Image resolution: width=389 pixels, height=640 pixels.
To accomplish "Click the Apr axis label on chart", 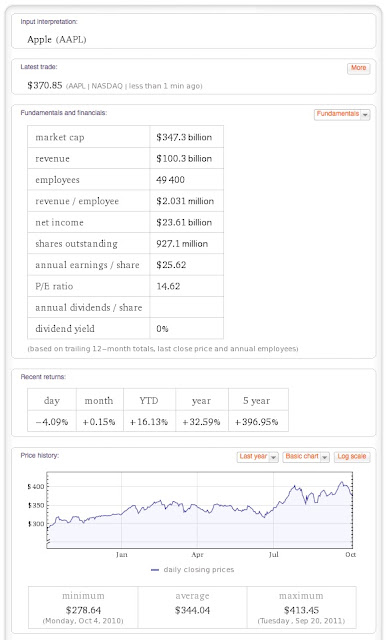I will click(197, 554).
